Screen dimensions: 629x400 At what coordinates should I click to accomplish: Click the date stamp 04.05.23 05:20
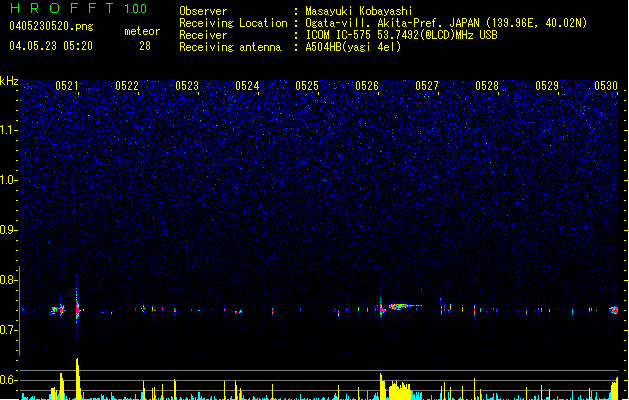click(x=51, y=46)
